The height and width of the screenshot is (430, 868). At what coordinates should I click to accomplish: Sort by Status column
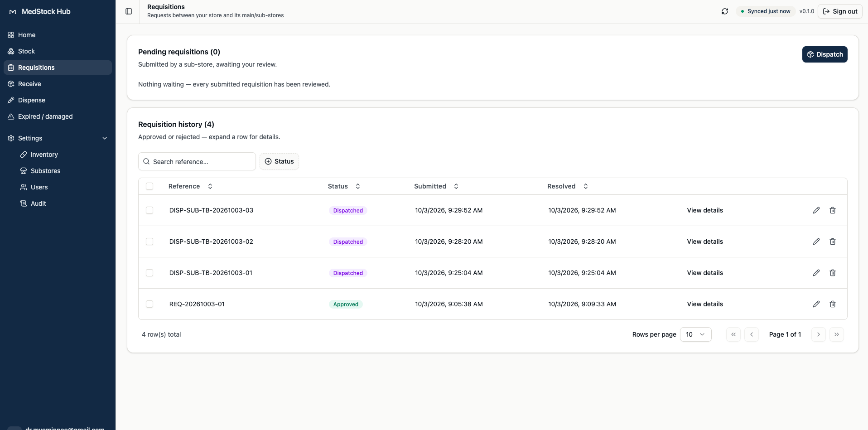pos(344,186)
